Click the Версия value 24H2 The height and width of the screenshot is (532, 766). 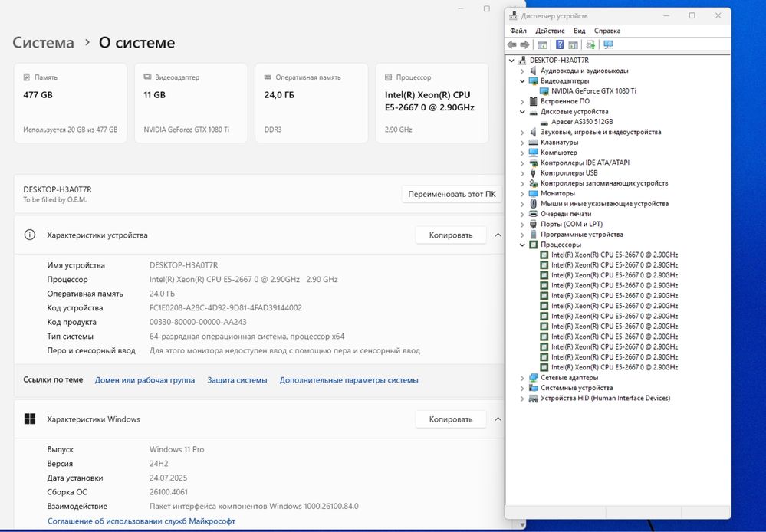tap(159, 464)
